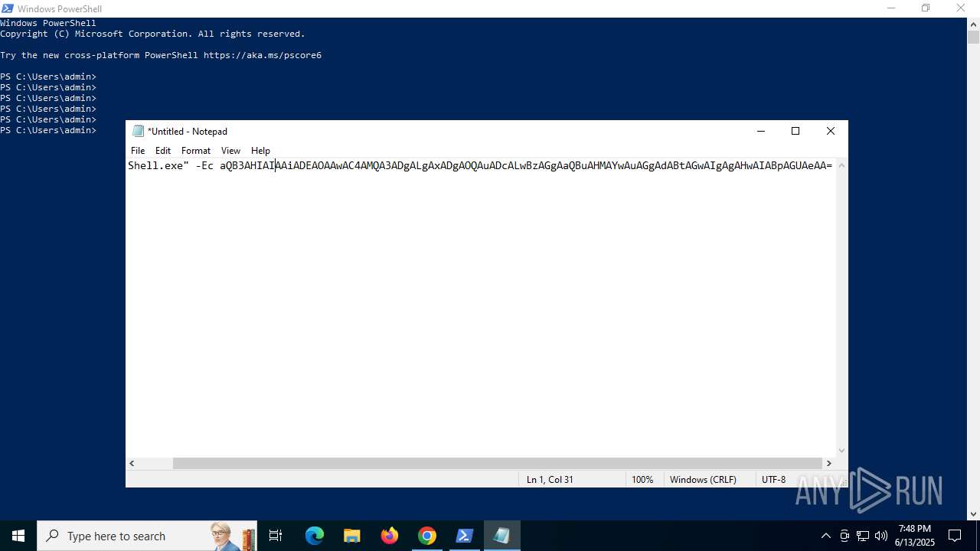The image size is (980, 551).
Task: Click the PowerShell vertical scrollbar thumb
Action: click(x=973, y=37)
